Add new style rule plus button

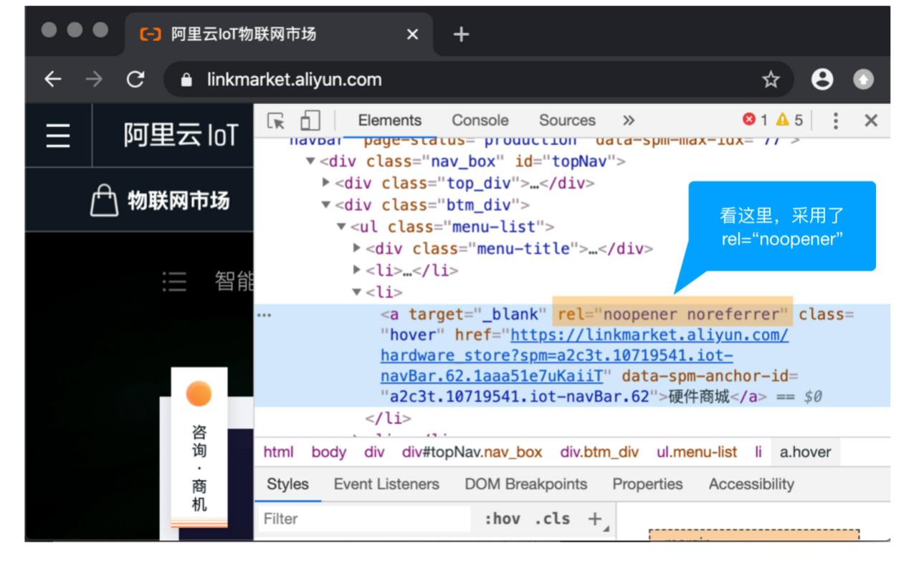[595, 519]
